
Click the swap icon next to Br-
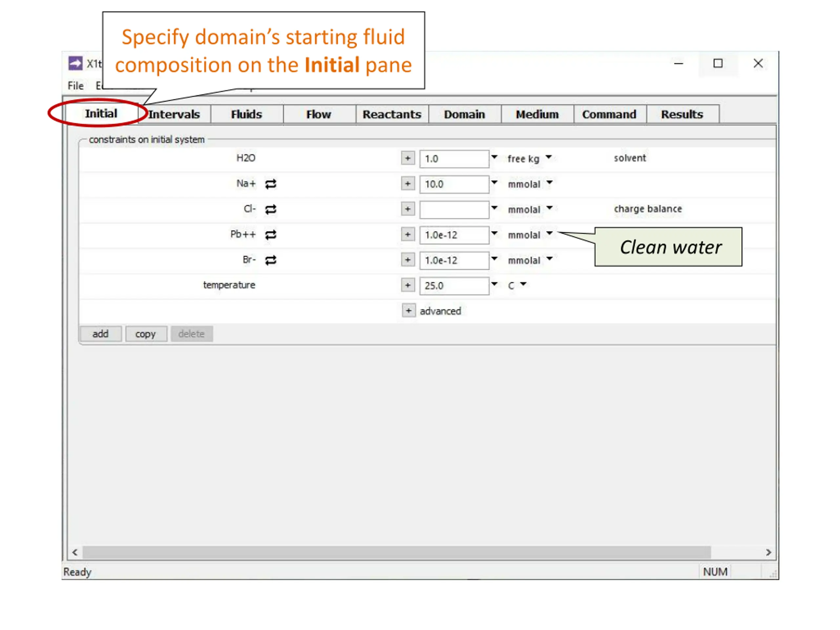pos(271,261)
